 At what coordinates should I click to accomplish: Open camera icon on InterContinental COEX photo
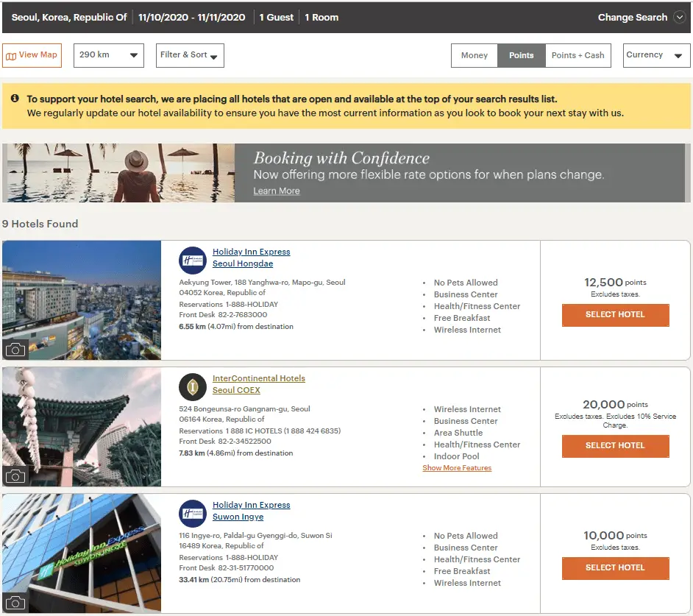(x=15, y=476)
